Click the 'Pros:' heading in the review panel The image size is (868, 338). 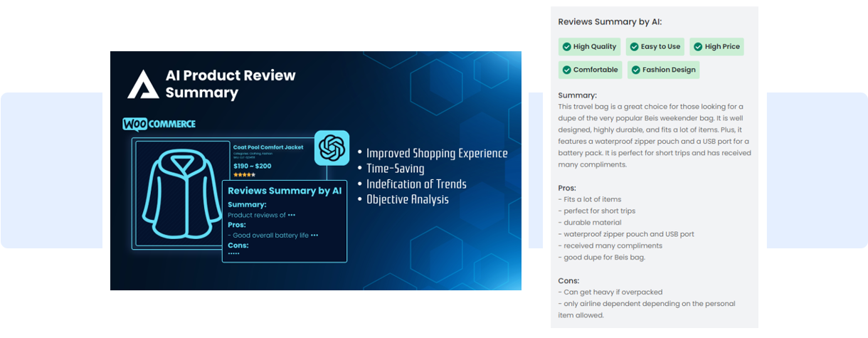click(569, 188)
